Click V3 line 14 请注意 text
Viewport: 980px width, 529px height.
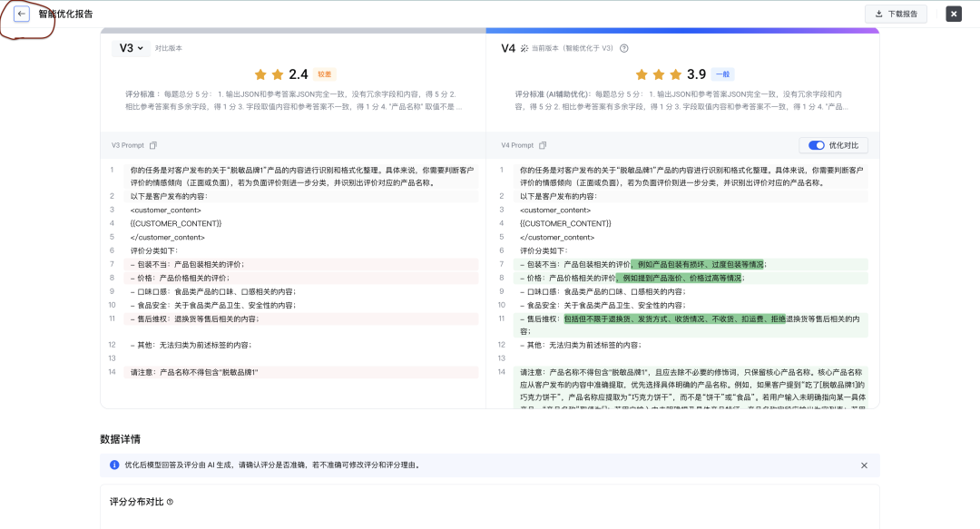[x=194, y=372]
